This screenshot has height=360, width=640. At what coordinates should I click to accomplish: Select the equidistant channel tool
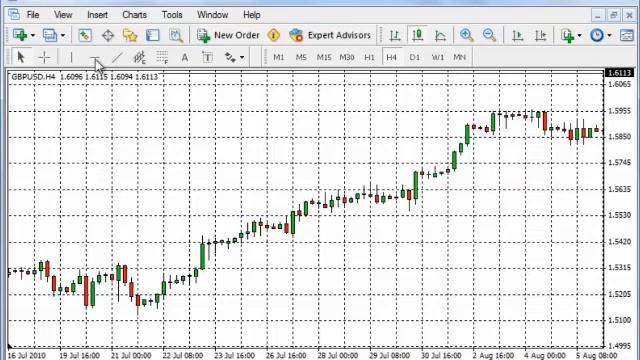(140, 57)
